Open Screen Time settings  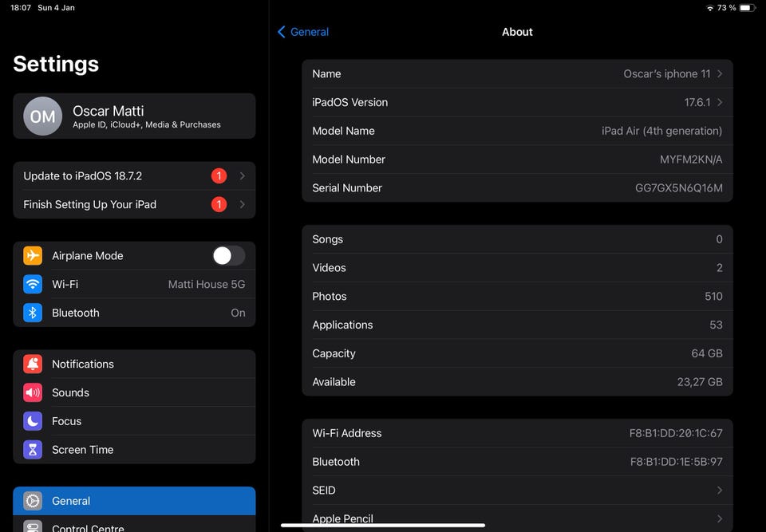(134, 449)
